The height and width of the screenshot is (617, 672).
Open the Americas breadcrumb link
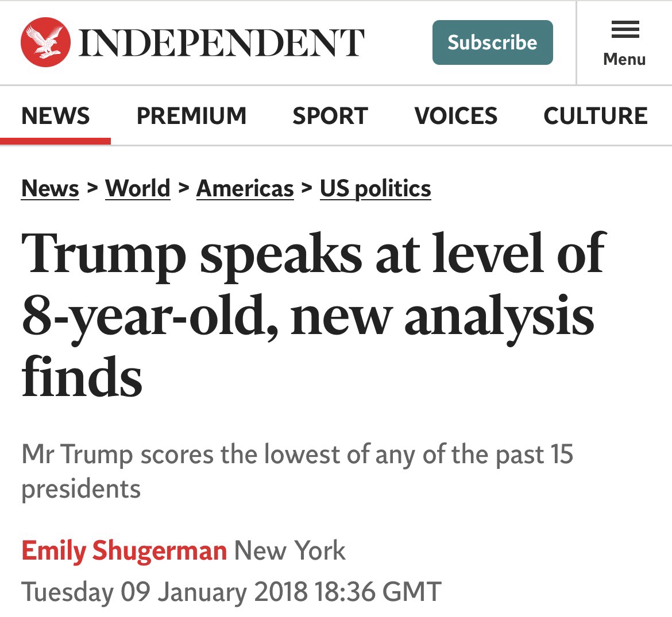pos(245,188)
